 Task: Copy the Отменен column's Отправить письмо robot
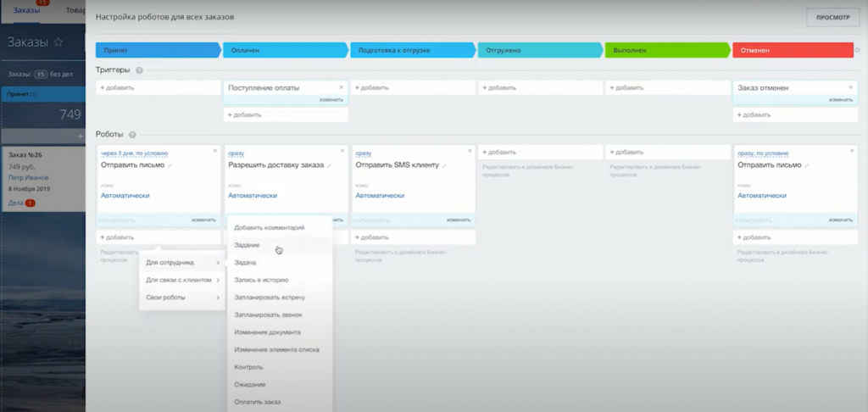754,220
